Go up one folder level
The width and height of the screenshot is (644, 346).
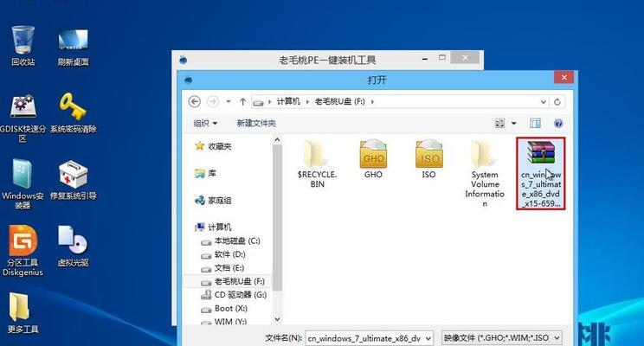[242, 101]
